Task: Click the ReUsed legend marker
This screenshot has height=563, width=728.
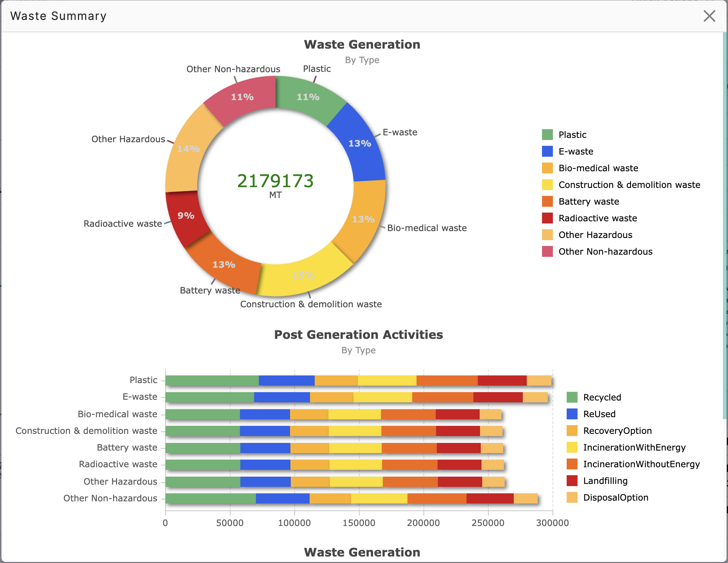Action: [x=572, y=414]
